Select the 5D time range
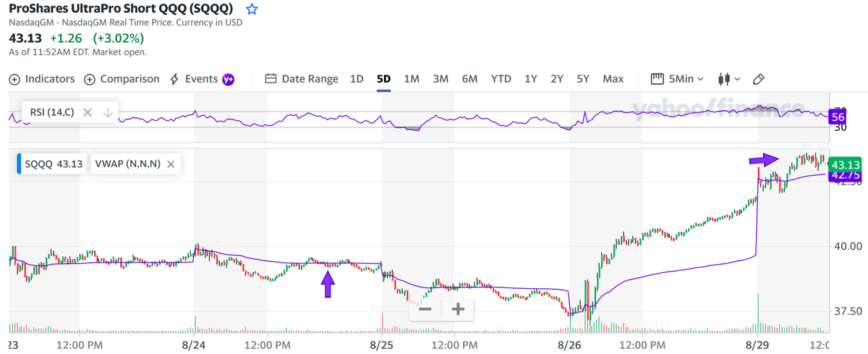 383,79
